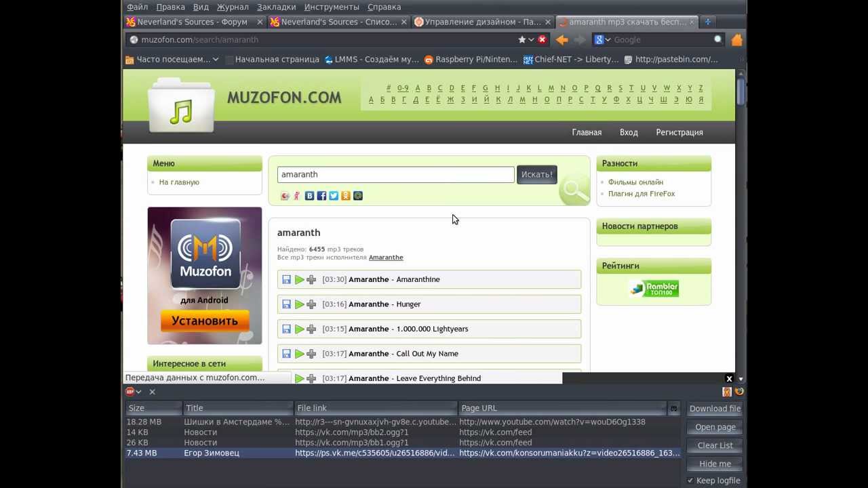Viewport: 868px width, 488px height.
Task: Switch to the Управление дизайном tab
Action: [482, 22]
